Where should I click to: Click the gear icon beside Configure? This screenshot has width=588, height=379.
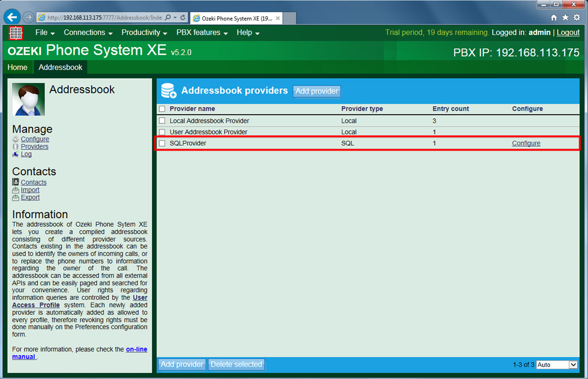coord(15,139)
